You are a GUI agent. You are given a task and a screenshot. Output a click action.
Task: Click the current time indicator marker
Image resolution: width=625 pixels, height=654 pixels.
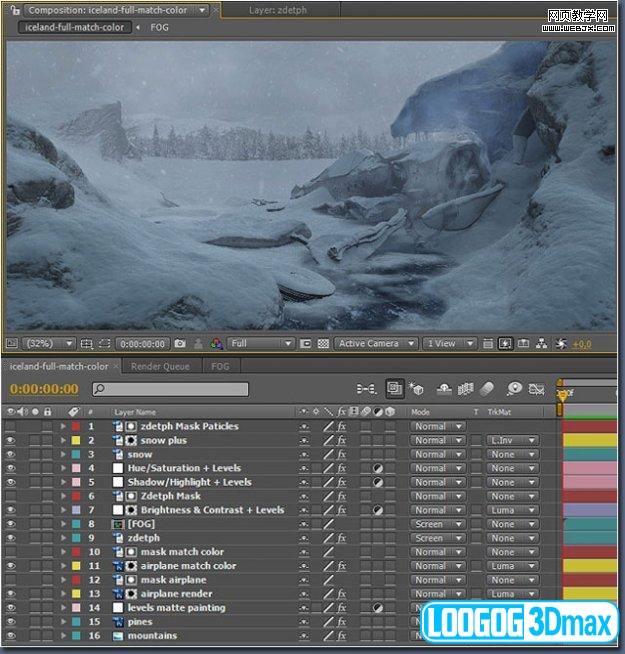click(x=563, y=393)
